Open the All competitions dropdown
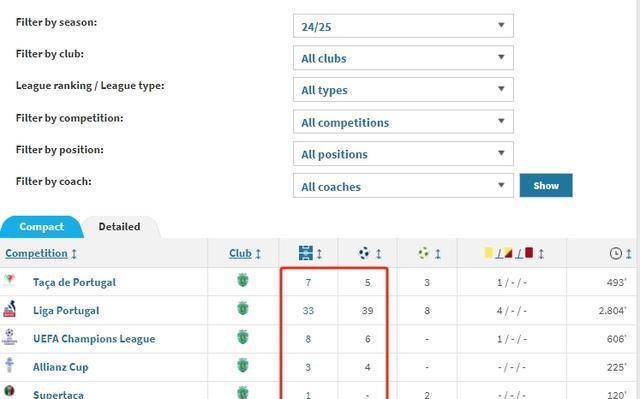Image resolution: width=640 pixels, height=399 pixels. tap(403, 122)
